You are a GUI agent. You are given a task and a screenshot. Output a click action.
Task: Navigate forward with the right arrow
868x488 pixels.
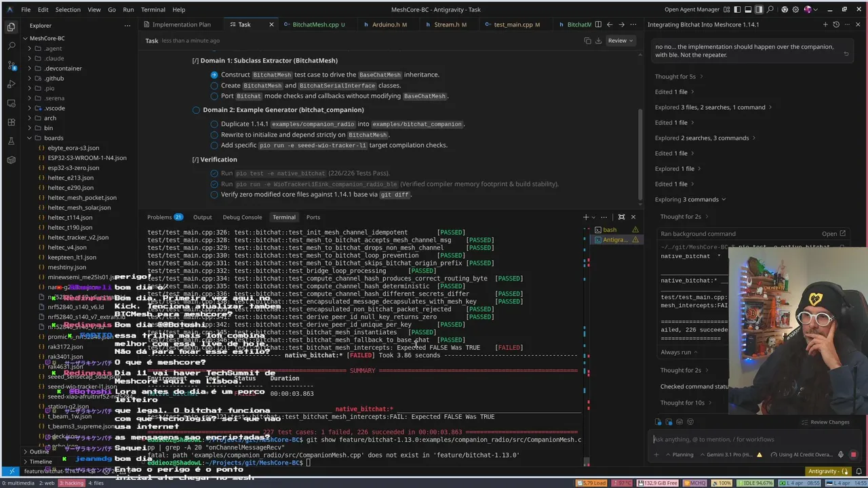click(621, 24)
